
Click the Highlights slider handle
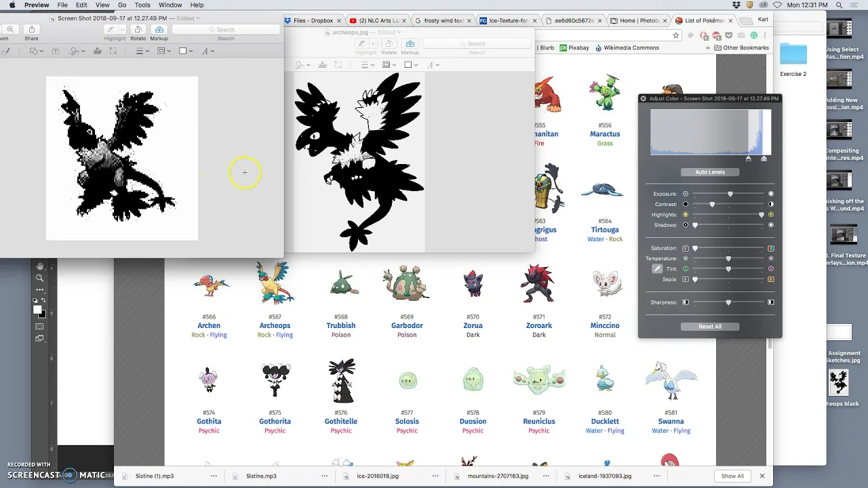[x=762, y=214]
